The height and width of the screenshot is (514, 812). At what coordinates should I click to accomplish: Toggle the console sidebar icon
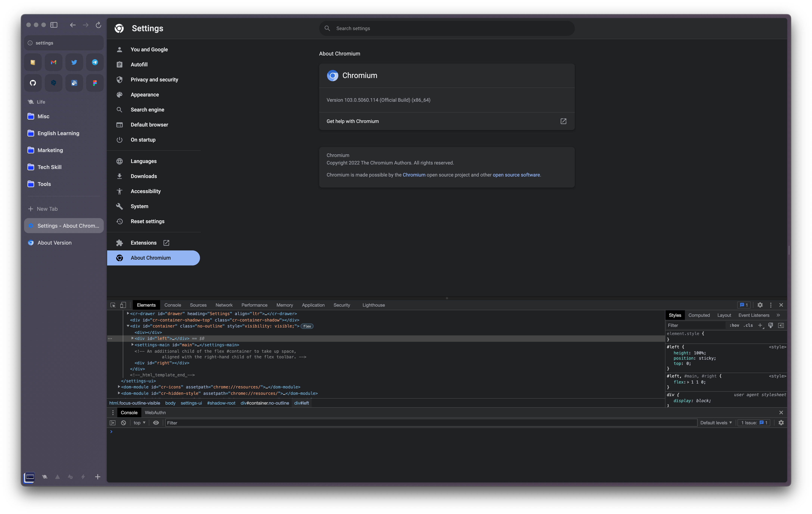[x=113, y=423]
